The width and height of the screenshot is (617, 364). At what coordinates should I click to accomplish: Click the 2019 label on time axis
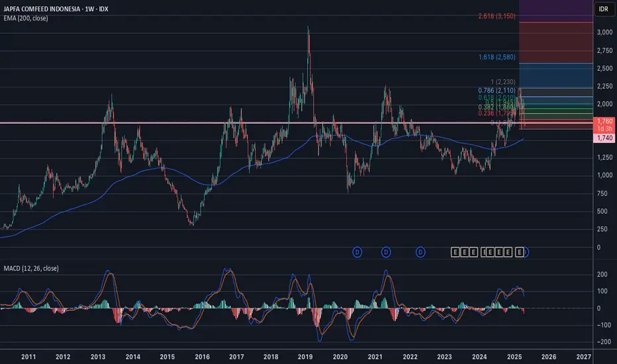305,357
